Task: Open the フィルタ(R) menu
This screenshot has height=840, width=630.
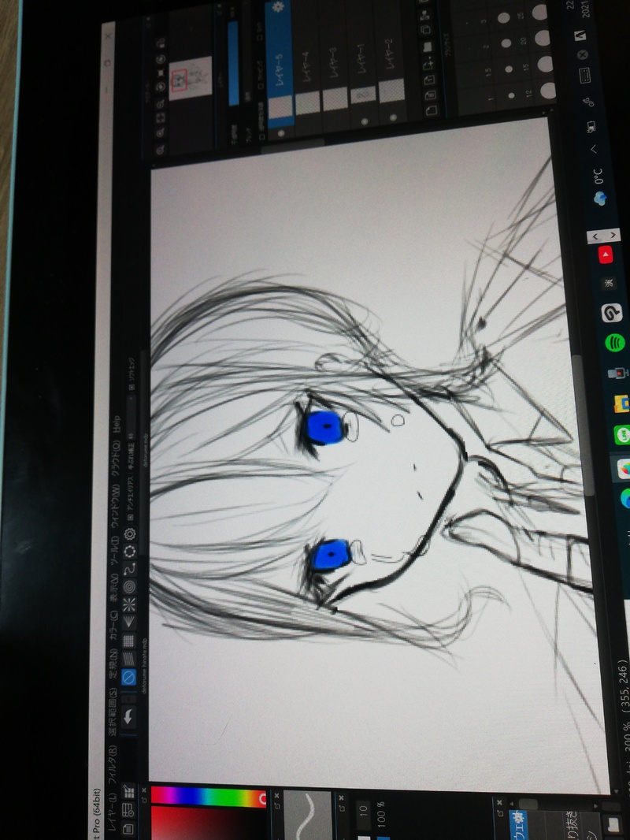Action: (x=111, y=766)
